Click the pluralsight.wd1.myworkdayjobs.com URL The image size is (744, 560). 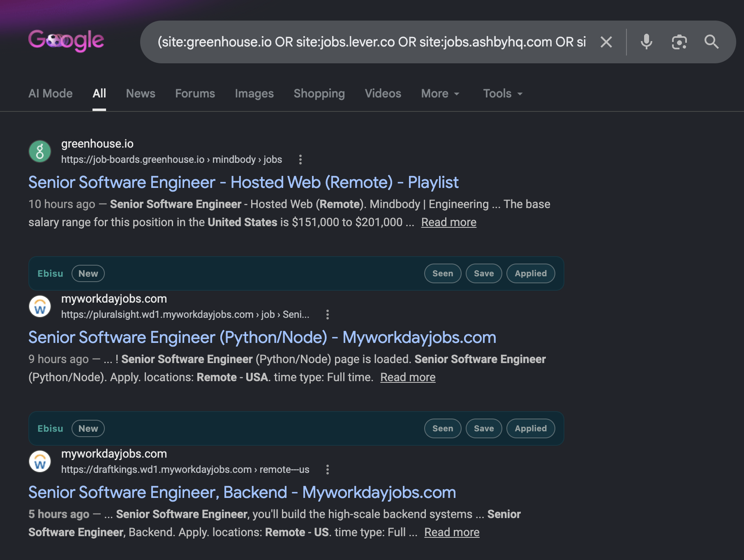(185, 315)
